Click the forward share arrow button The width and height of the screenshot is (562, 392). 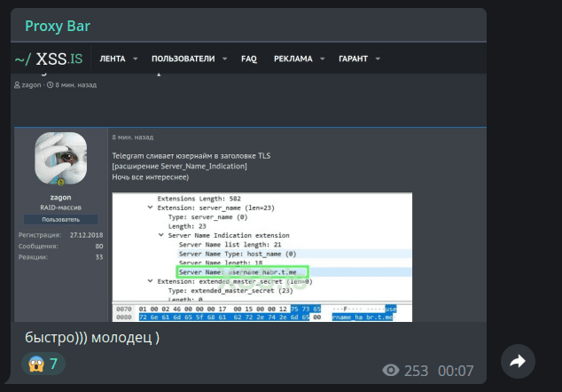tap(518, 362)
